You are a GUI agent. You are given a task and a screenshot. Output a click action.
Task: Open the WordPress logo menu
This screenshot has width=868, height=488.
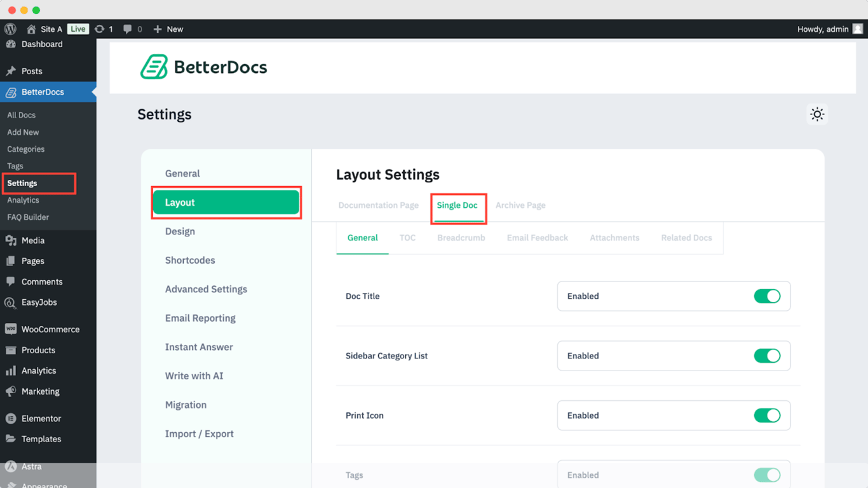click(10, 29)
